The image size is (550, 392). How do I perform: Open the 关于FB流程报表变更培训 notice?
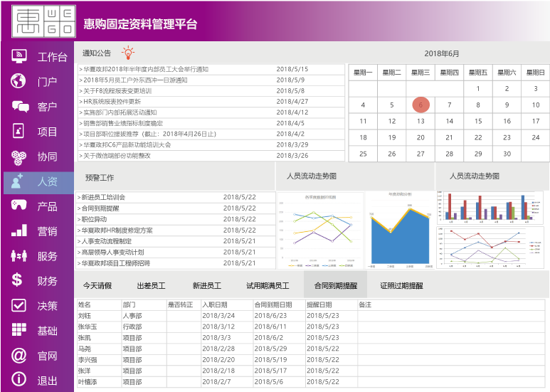pos(117,91)
